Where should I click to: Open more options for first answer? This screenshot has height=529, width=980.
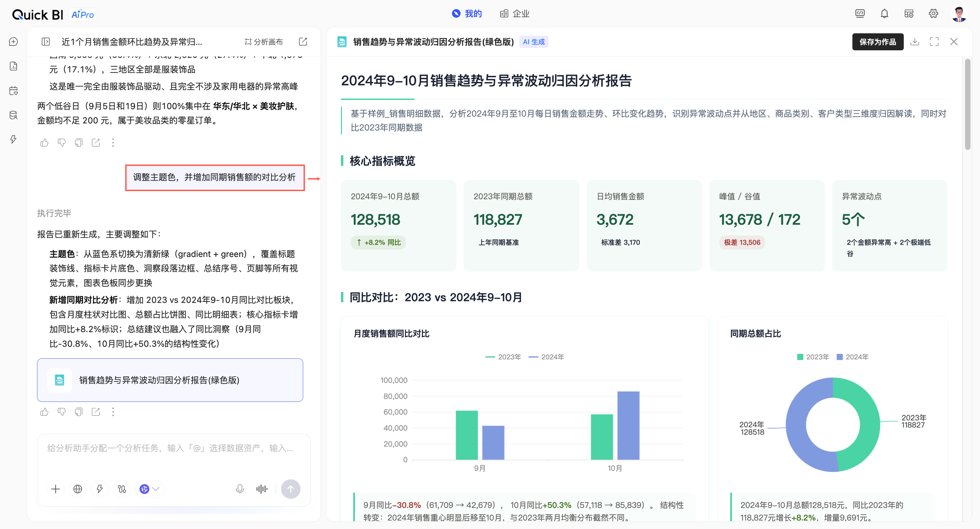tap(113, 142)
